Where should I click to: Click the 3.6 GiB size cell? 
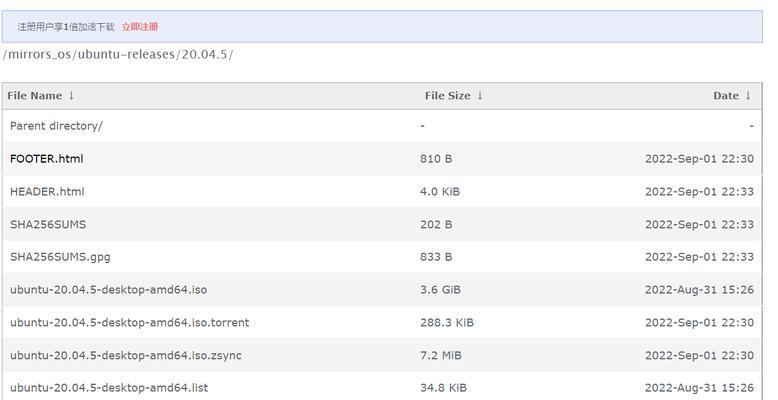[x=440, y=290]
